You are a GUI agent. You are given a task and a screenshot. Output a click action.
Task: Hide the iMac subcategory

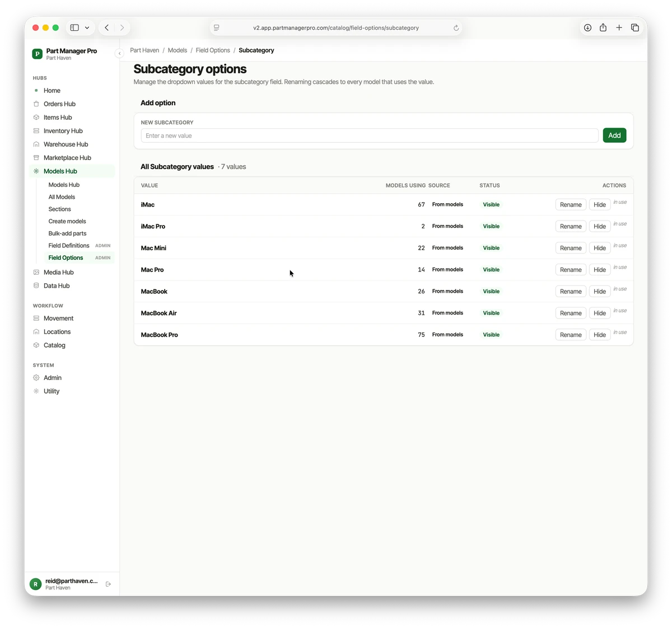click(x=600, y=205)
